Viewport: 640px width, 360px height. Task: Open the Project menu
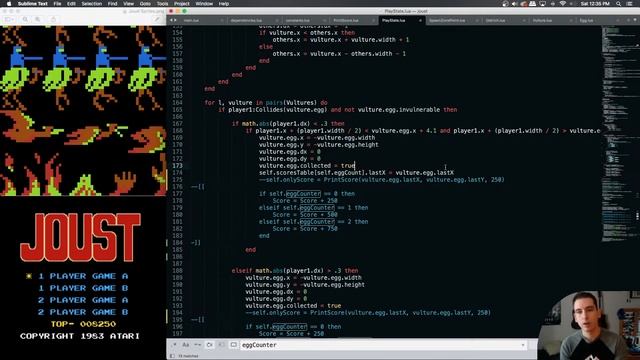pyautogui.click(x=182, y=4)
